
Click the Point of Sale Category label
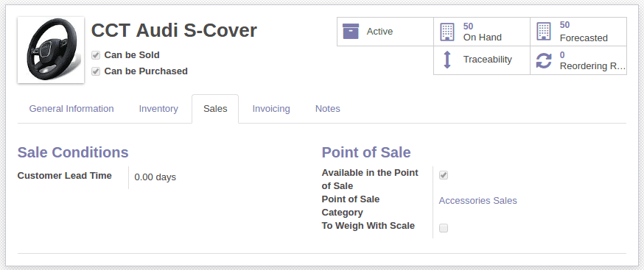[x=350, y=205]
